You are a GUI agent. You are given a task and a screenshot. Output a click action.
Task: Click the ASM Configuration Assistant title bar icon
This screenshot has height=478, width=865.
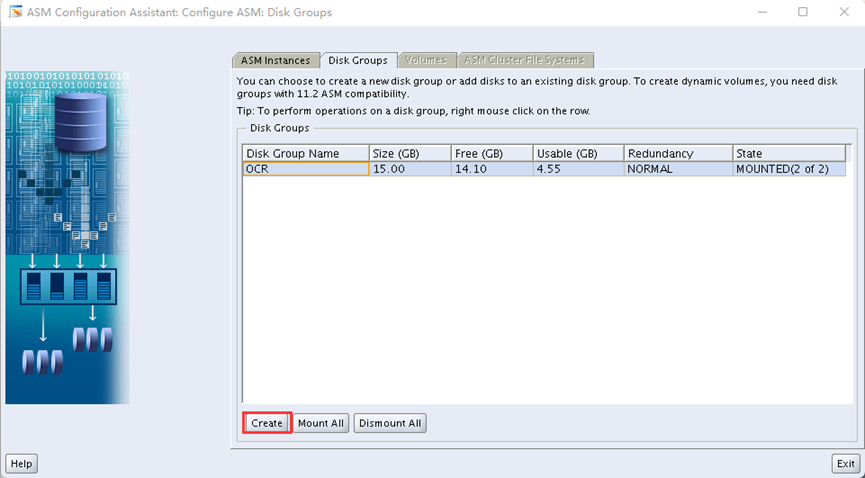click(15, 12)
